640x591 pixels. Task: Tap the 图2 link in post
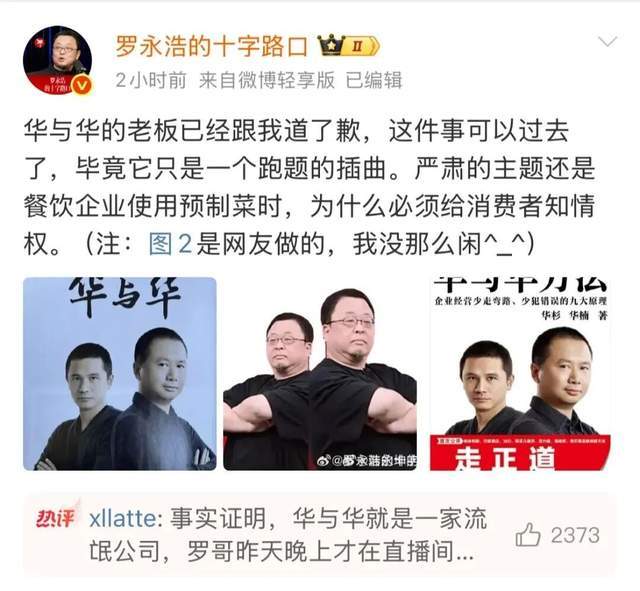[171, 244]
